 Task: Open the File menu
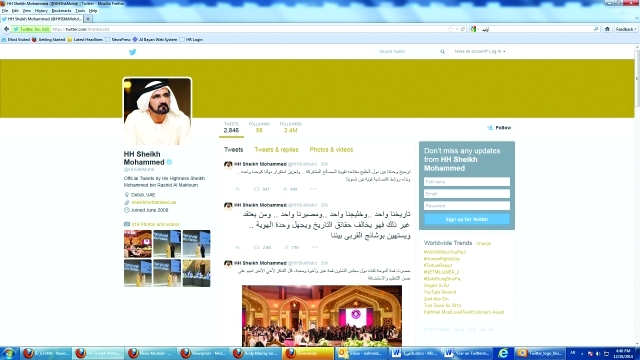[5, 11]
